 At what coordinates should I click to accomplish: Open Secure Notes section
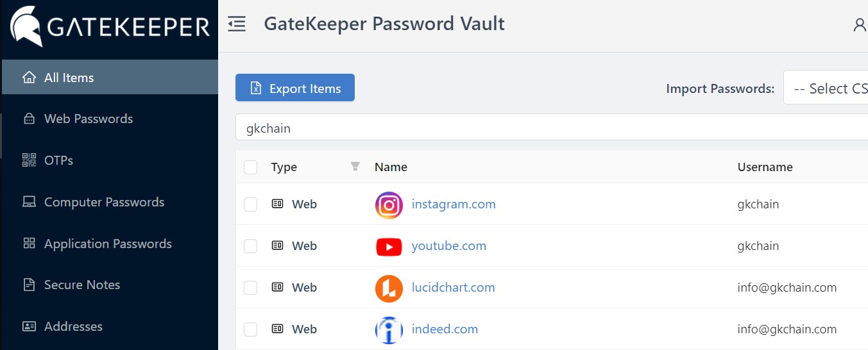coord(81,285)
